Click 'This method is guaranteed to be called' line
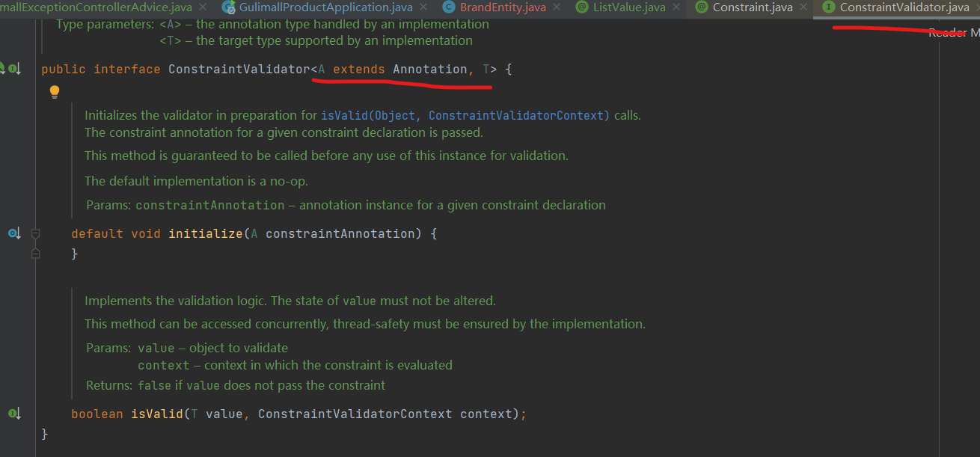The image size is (980, 457). click(326, 156)
